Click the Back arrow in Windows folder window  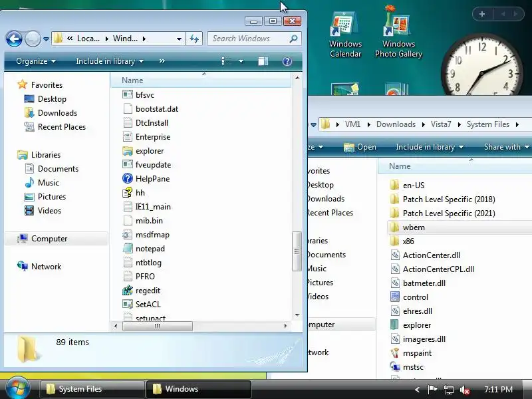pos(14,39)
